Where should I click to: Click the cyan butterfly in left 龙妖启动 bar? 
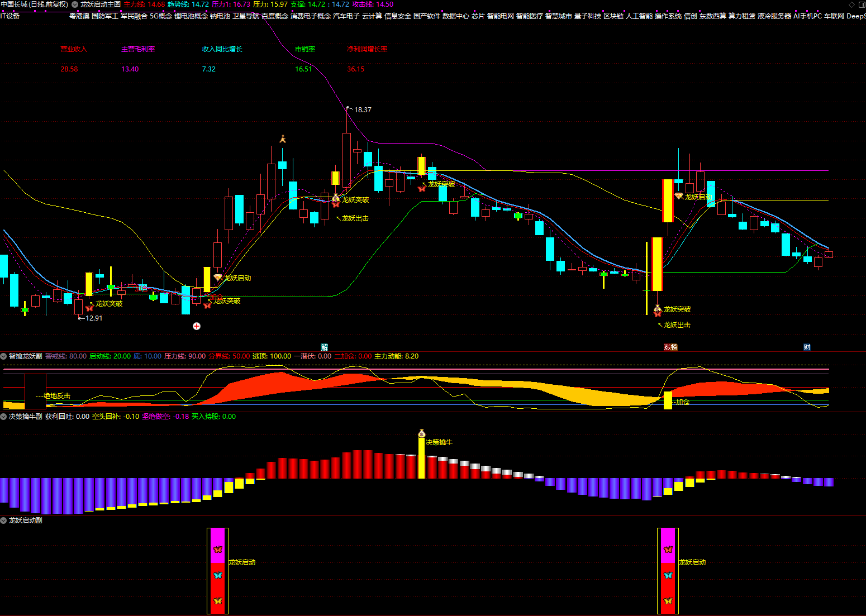coord(218,575)
